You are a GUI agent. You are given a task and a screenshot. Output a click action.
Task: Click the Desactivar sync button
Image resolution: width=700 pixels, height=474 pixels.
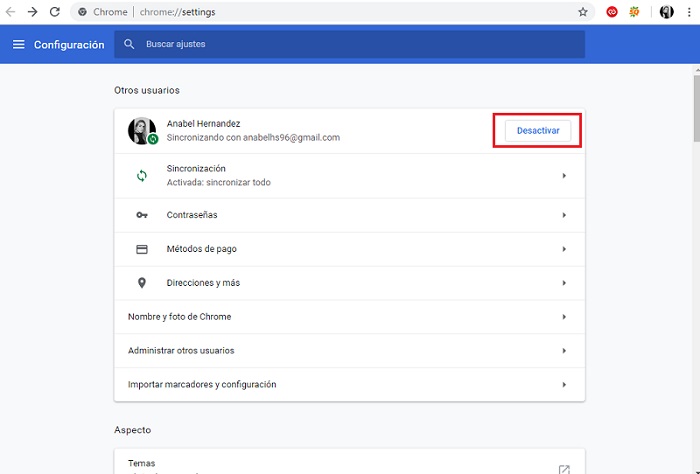[537, 131]
